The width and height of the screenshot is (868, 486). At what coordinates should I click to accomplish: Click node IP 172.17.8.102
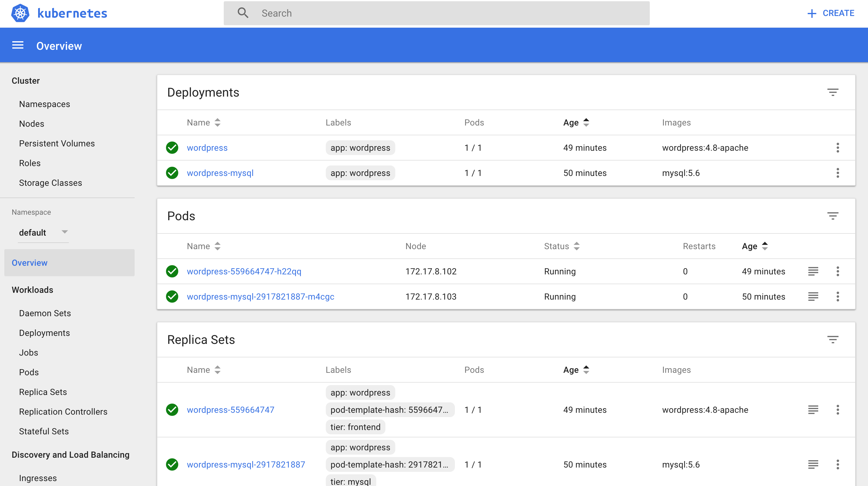(431, 271)
